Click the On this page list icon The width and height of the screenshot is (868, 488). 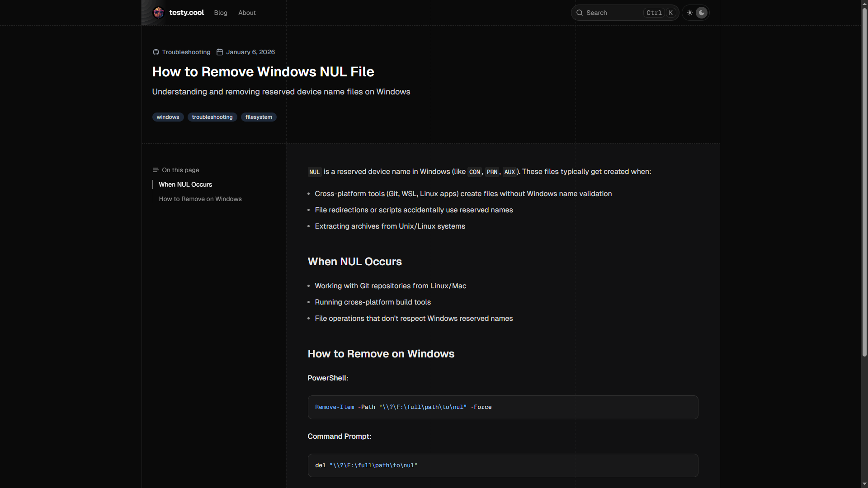pyautogui.click(x=156, y=170)
